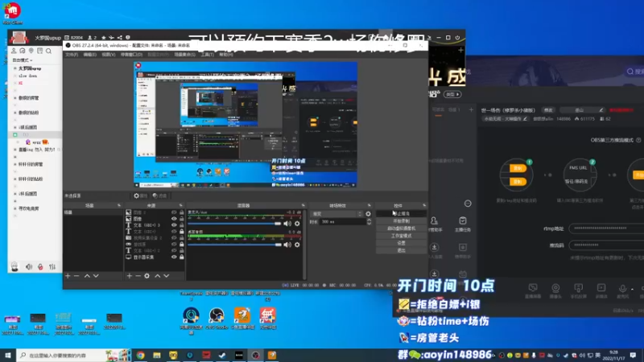Screen dimensions: 644x362
Task: Click the 工作室模式 button in OBS
Action: [401, 236]
